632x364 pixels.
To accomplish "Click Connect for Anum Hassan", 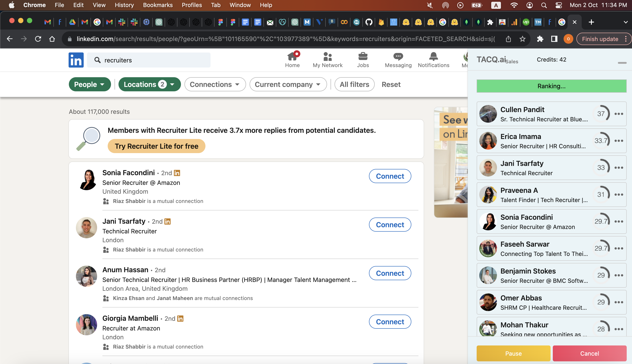I will 390,273.
